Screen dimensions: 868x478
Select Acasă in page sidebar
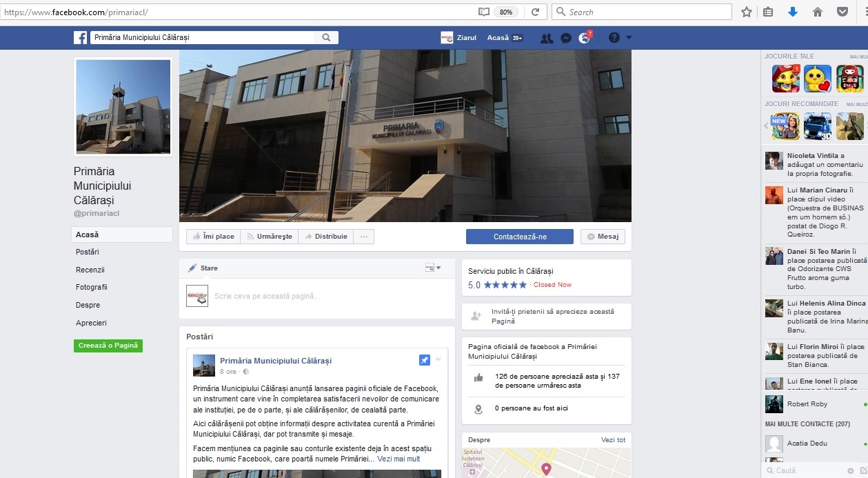(122, 235)
